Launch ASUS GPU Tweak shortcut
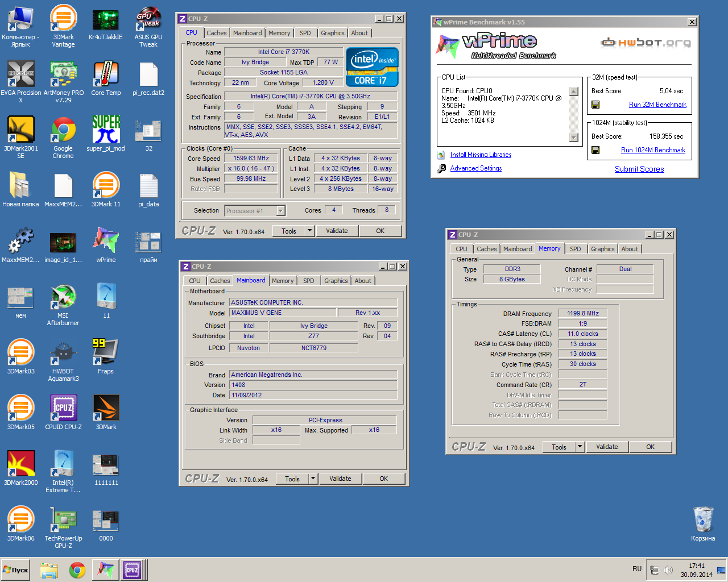The height and width of the screenshot is (582, 728). [148, 26]
